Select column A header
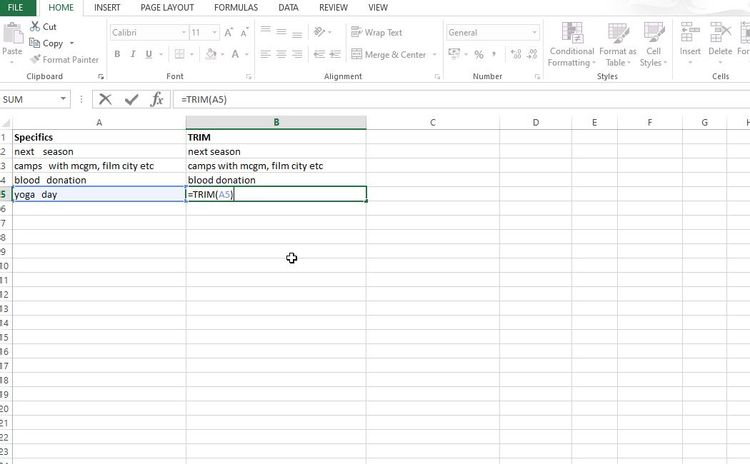The width and height of the screenshot is (750, 464). [x=99, y=122]
